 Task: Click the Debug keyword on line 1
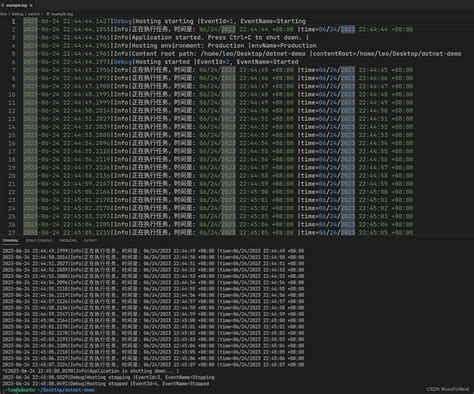point(123,21)
